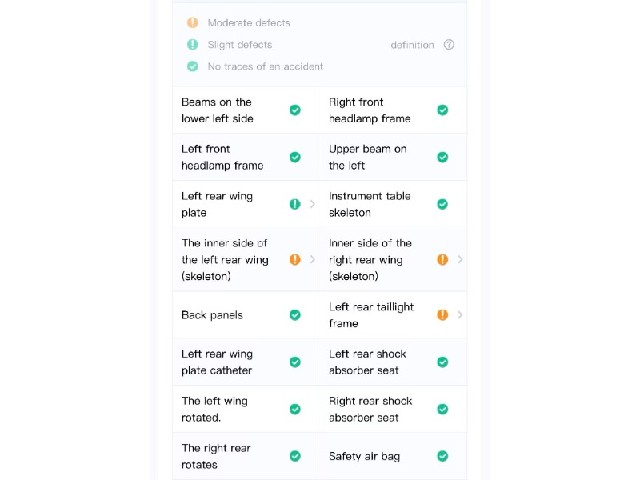Expand Left rear wing plate details chevron
Image resolution: width=640 pixels, height=480 pixels.
coord(312,204)
